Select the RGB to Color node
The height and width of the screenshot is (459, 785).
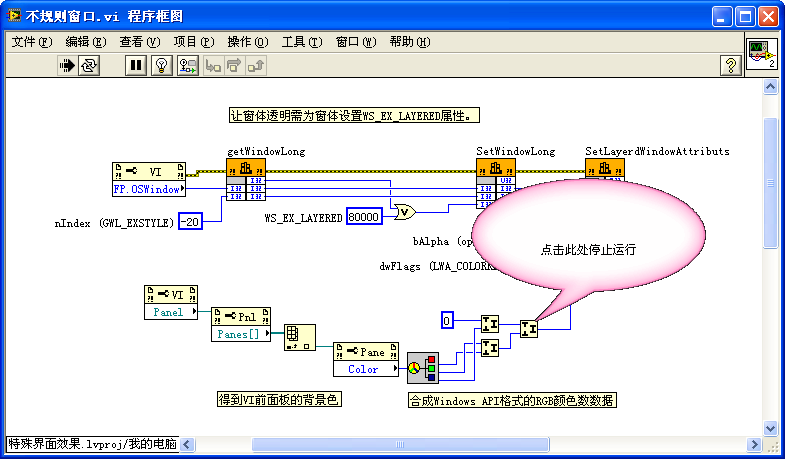point(422,368)
